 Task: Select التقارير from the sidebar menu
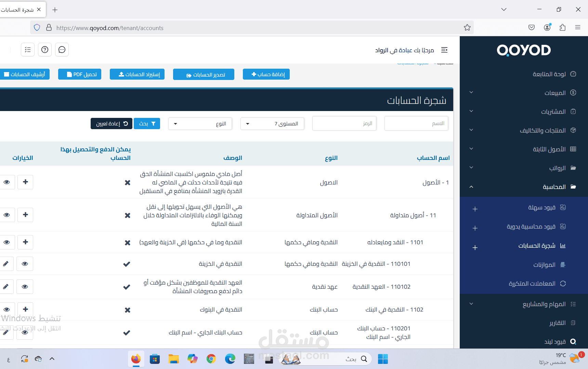point(557,323)
